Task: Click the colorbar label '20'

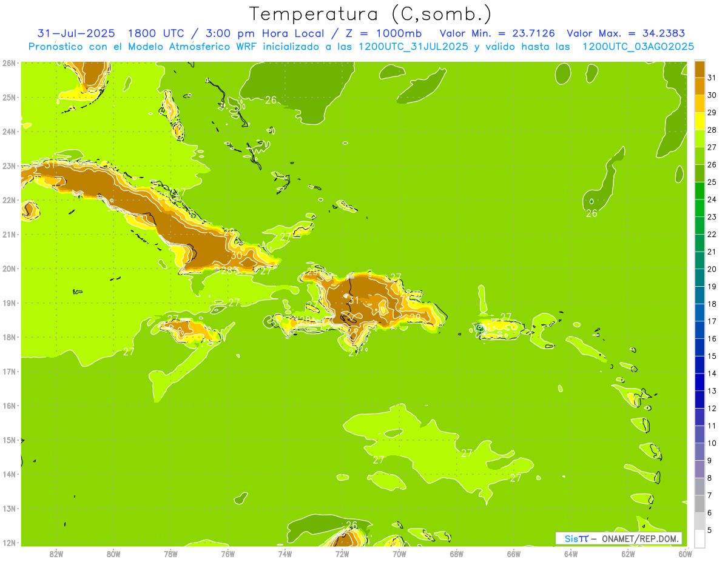Action: click(x=712, y=269)
